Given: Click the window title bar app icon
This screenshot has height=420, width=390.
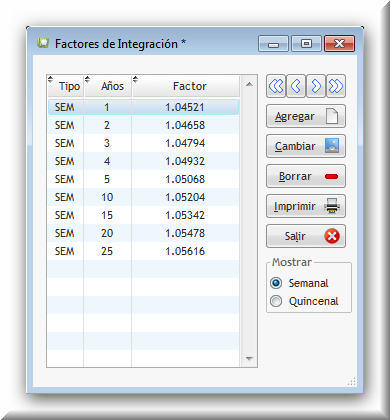Looking at the screenshot, I should pos(43,43).
